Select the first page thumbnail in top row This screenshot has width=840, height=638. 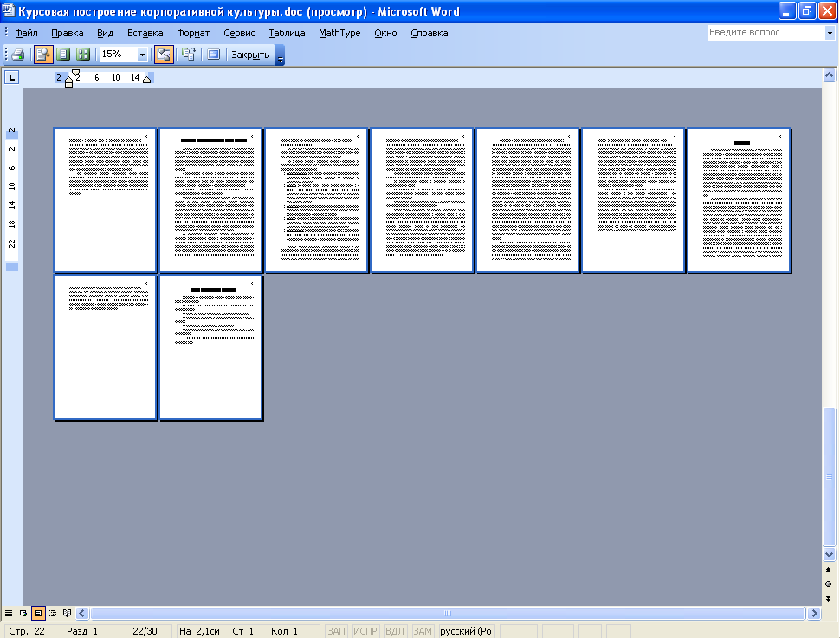pos(105,200)
